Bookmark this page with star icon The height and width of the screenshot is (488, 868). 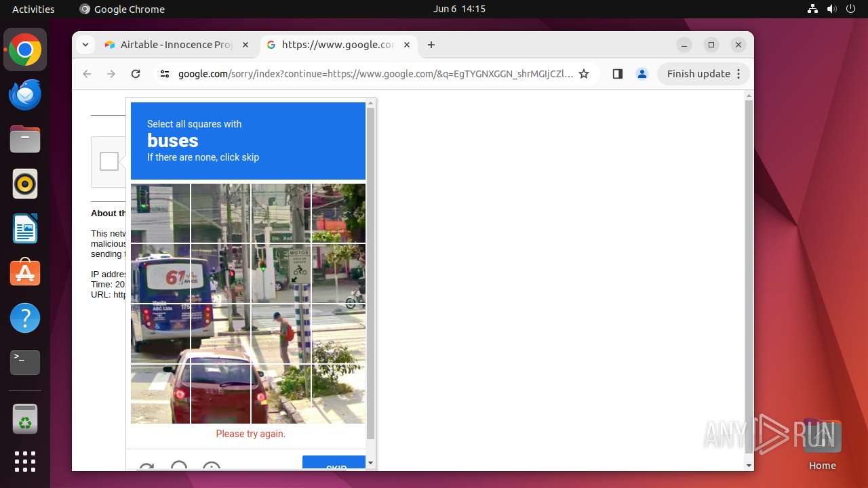(584, 74)
